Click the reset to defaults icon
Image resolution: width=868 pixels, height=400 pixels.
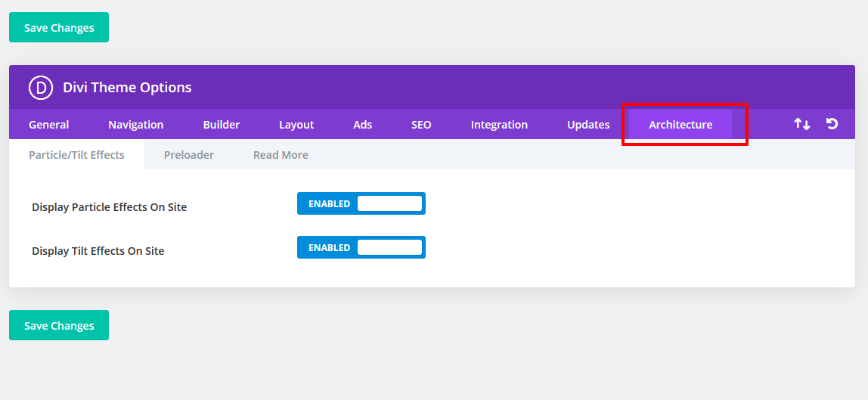[x=832, y=124]
